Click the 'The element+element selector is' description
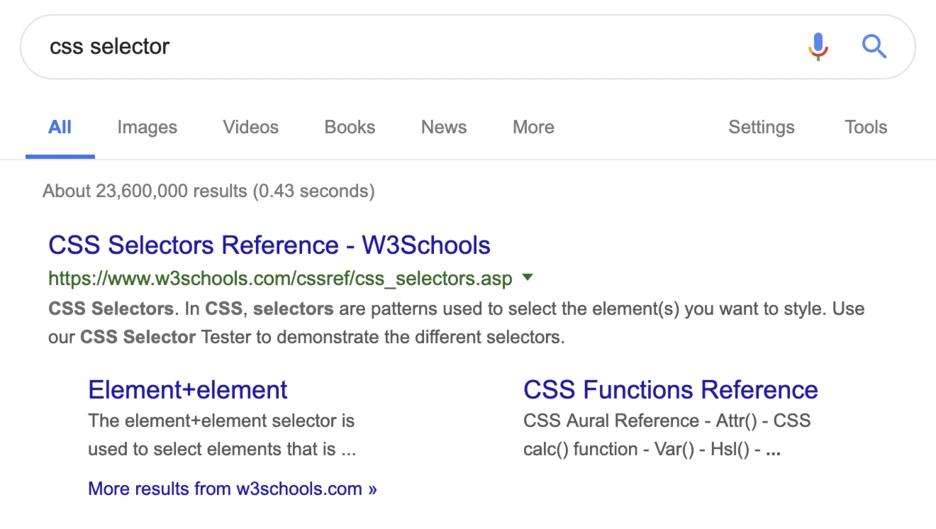 [x=221, y=421]
